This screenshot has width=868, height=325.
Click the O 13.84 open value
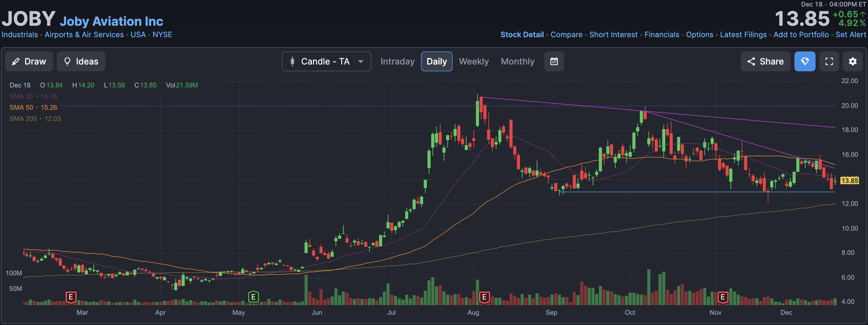pos(51,85)
